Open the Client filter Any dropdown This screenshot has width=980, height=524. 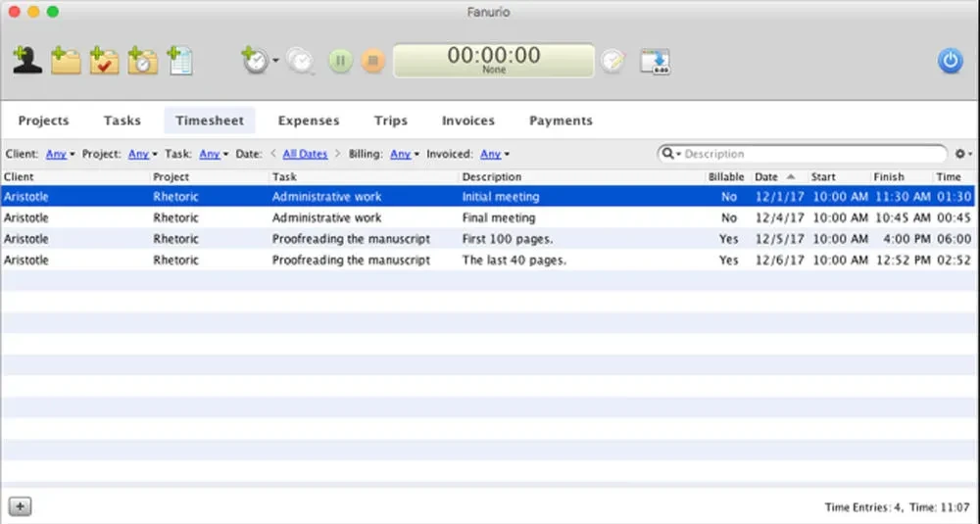60,154
